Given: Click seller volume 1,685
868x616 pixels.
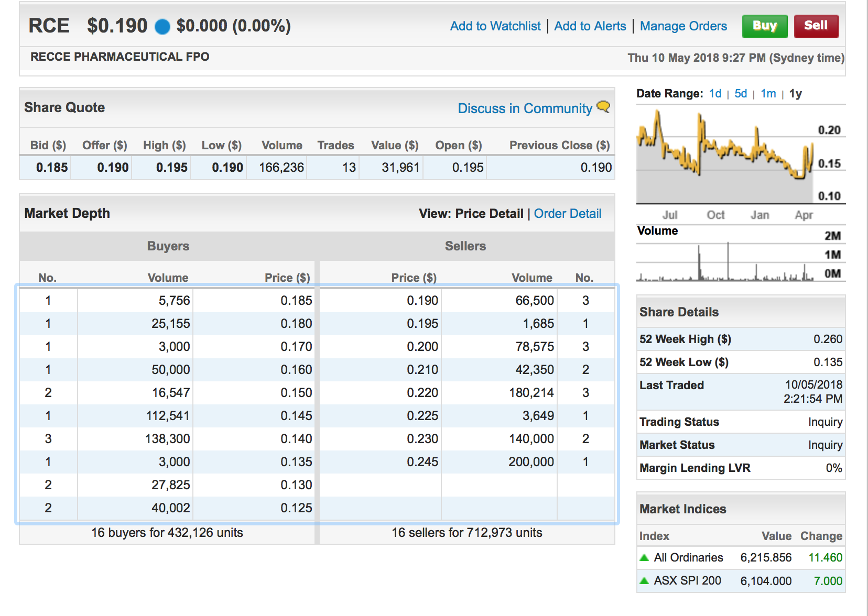Looking at the screenshot, I should [538, 324].
